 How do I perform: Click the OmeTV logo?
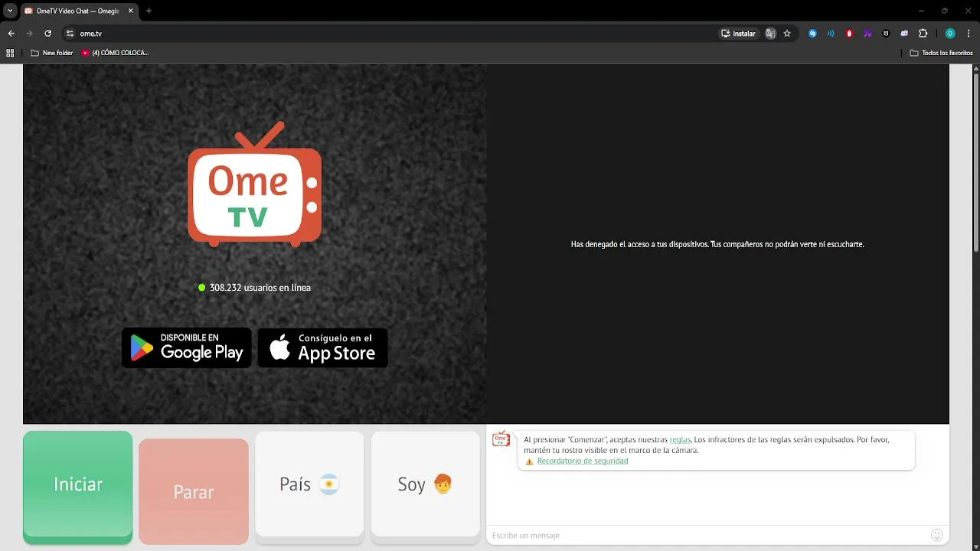[x=254, y=184]
